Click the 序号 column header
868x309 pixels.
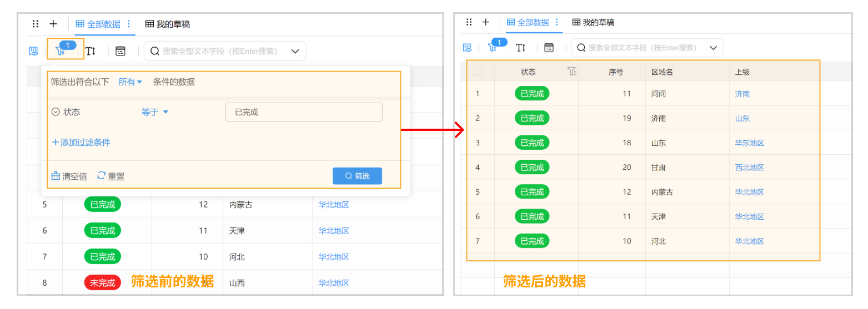pyautogui.click(x=616, y=72)
